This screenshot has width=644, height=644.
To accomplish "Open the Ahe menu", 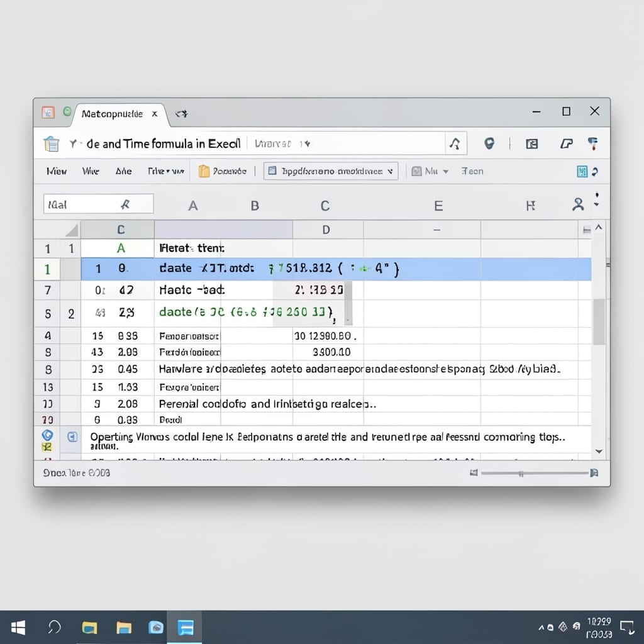I will tap(124, 171).
